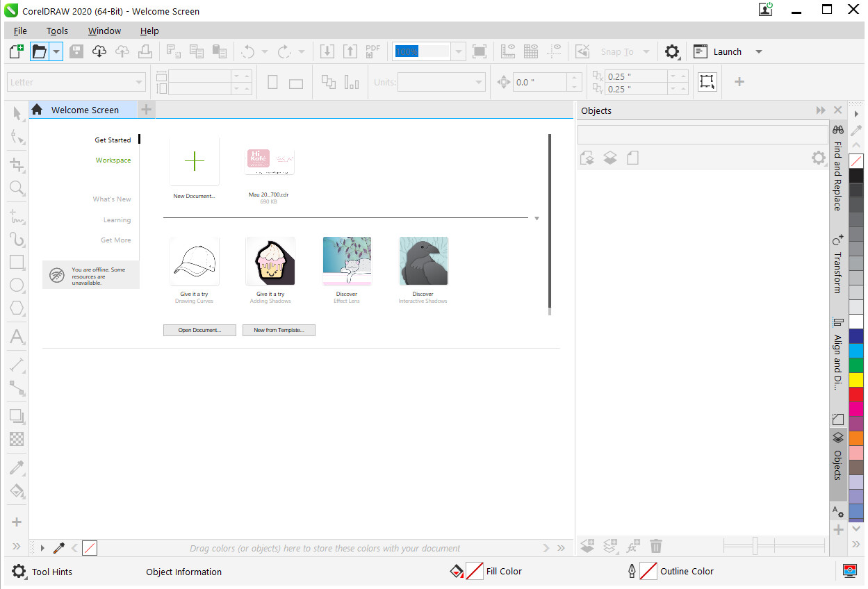Select the Ellipse tool
868x589 pixels.
[x=17, y=285]
